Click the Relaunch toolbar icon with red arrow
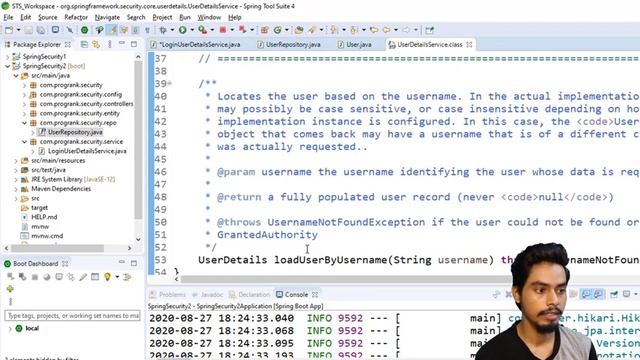The width and height of the screenshot is (640, 360). [x=242, y=30]
